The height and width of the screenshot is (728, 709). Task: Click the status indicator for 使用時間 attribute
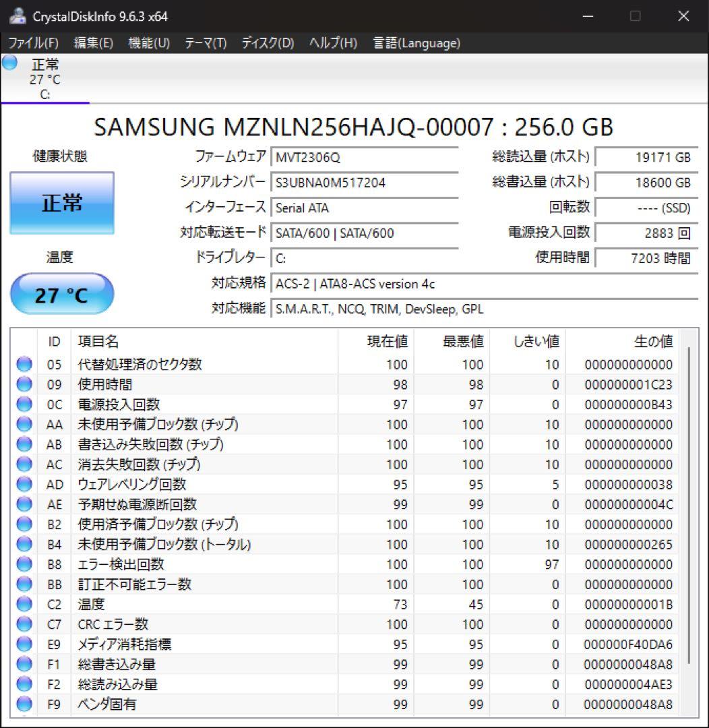(x=24, y=385)
